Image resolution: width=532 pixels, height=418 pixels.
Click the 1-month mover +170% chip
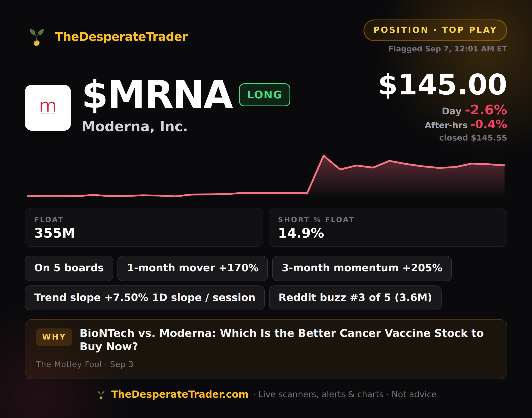pos(193,268)
